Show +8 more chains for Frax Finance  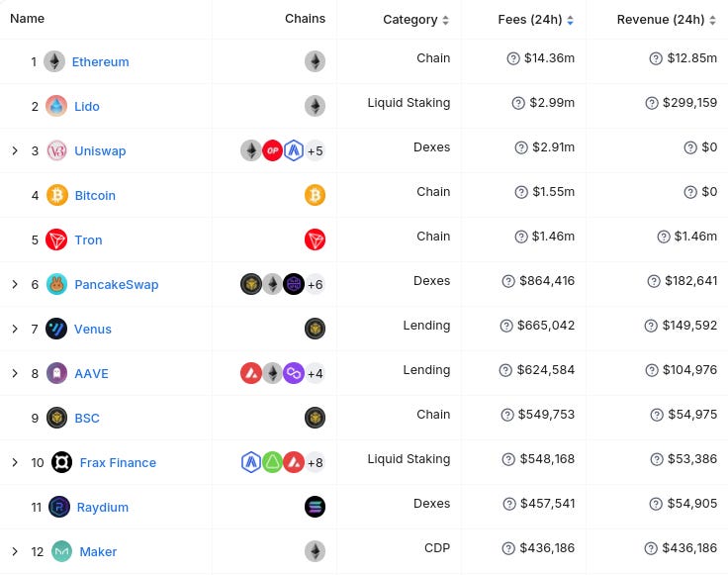click(x=316, y=462)
